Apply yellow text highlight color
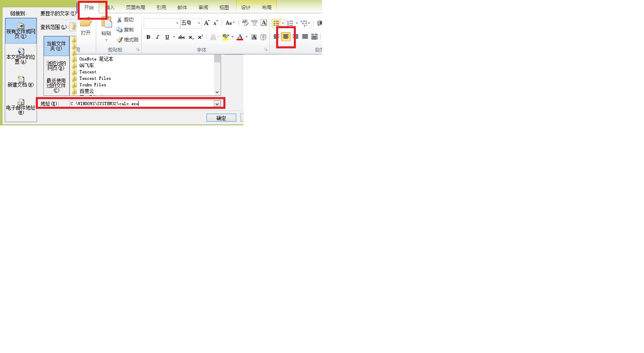 click(226, 37)
